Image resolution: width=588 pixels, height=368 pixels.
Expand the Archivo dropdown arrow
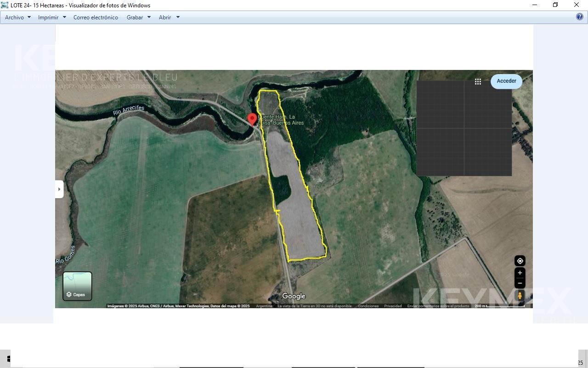click(x=29, y=17)
